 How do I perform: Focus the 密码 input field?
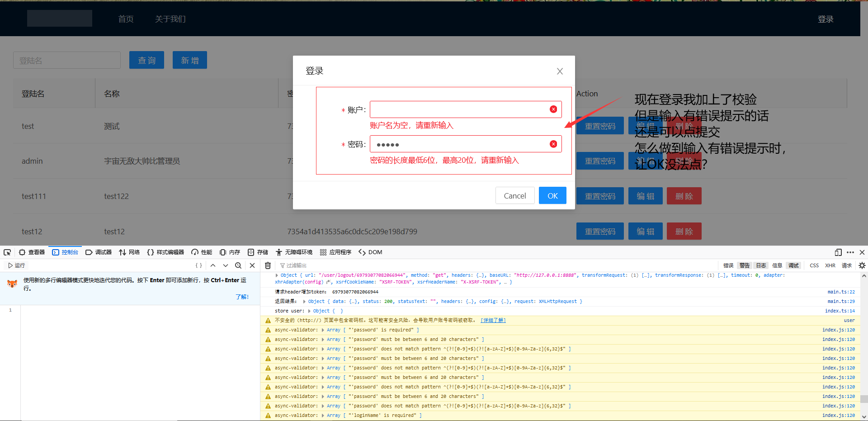pyautogui.click(x=466, y=144)
